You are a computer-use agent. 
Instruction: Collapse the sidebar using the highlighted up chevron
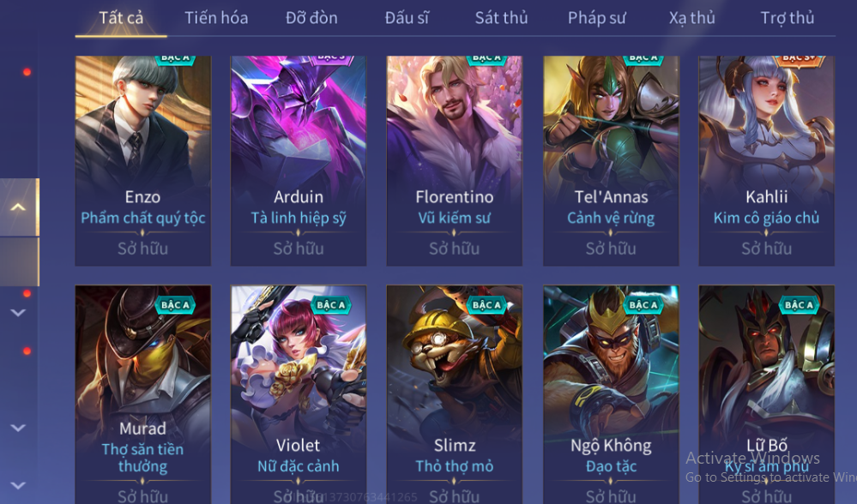point(18,207)
